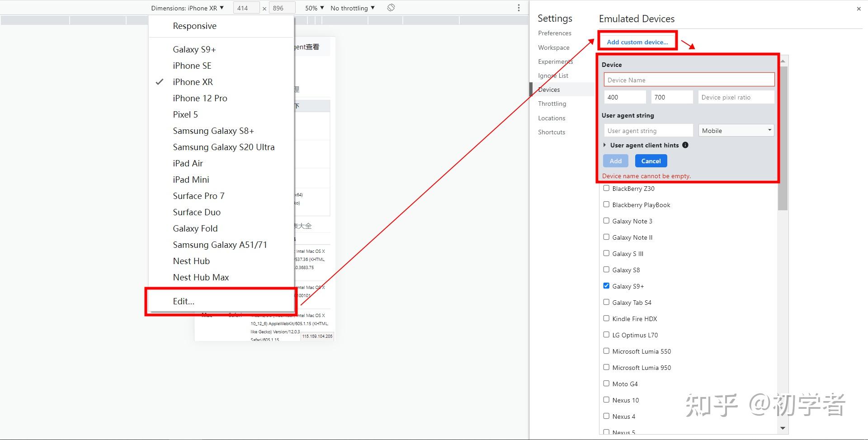This screenshot has width=868, height=440.
Task: Open the No throttling dropdown
Action: tap(353, 7)
